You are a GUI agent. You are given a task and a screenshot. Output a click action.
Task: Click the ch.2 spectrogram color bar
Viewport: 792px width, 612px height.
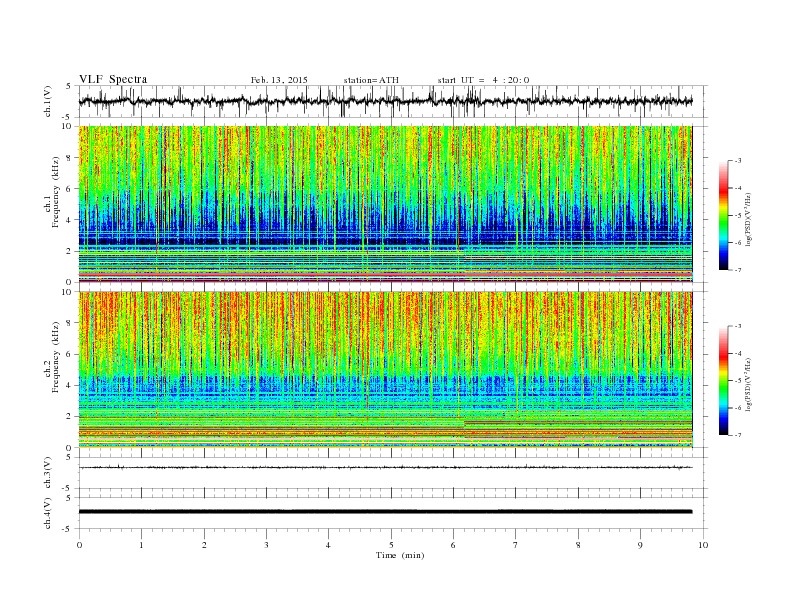(724, 381)
